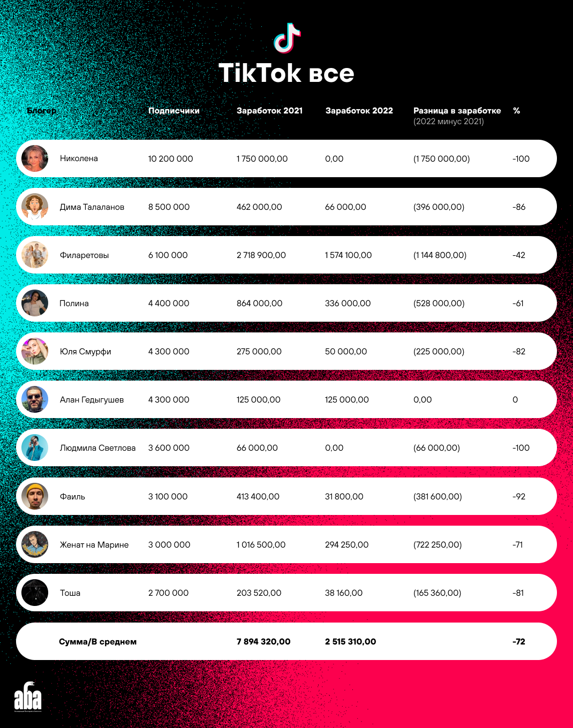This screenshot has width=573, height=728.
Task: Click Николена's profile avatar
Action: pos(35,158)
